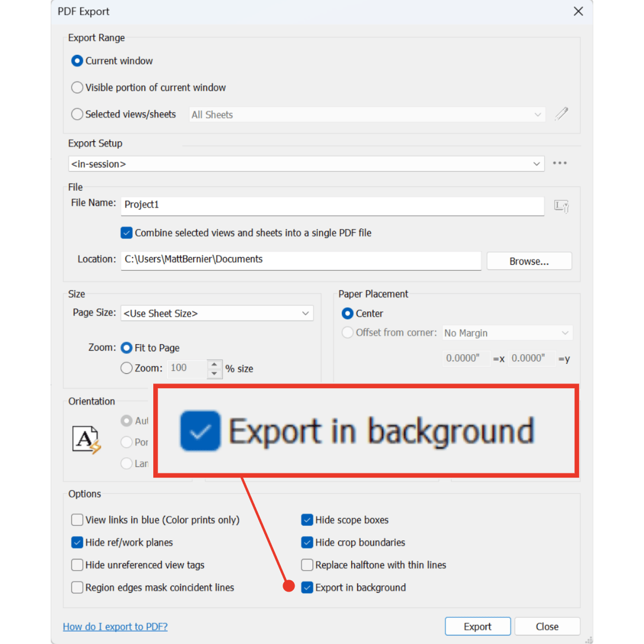Image resolution: width=644 pixels, height=644 pixels.
Task: Click the orientation page icon
Action: [x=86, y=440]
